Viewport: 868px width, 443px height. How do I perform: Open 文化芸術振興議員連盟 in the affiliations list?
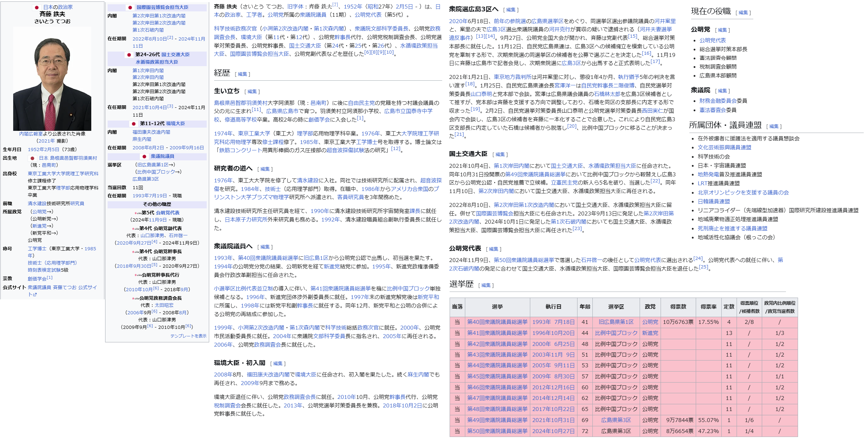(x=724, y=148)
